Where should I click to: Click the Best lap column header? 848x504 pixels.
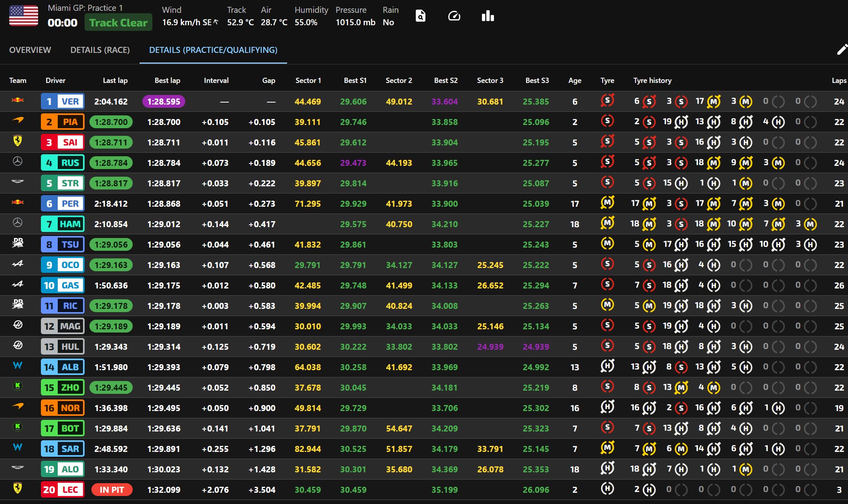(167, 81)
